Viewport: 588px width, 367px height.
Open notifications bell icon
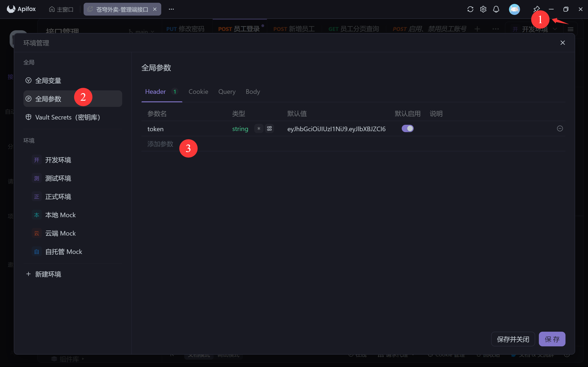tap(496, 9)
